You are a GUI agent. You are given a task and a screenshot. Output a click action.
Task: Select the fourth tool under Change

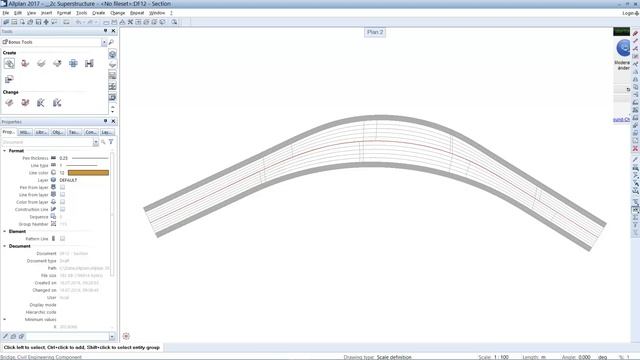57,103
